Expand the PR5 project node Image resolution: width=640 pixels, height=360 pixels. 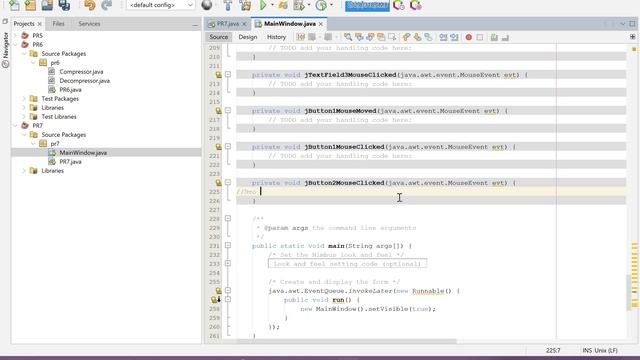coord(16,36)
